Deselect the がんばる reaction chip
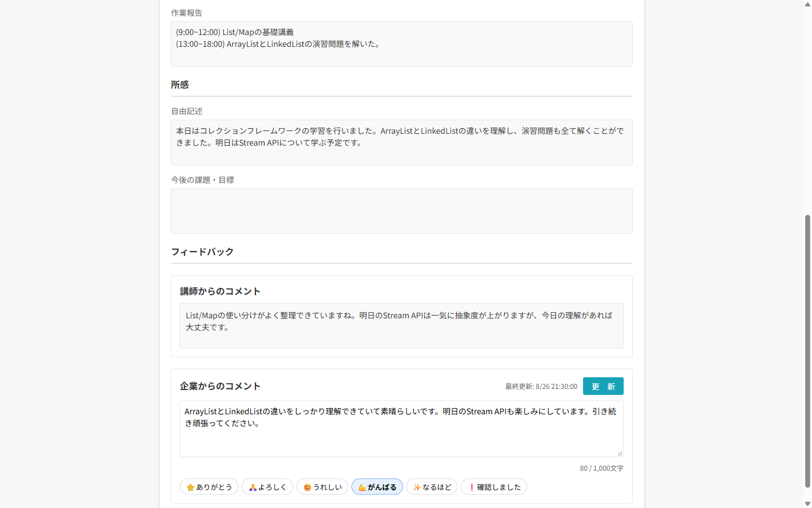This screenshot has width=812, height=508. [377, 487]
